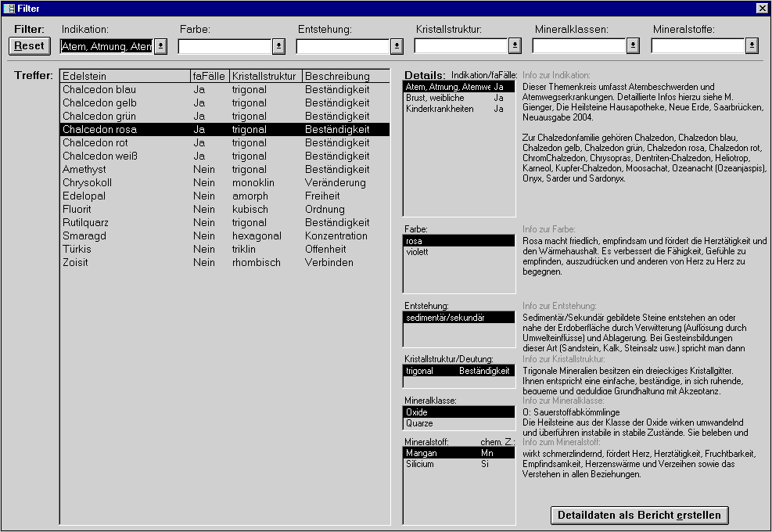Viewport: 772px width, 532px height.
Task: Open the Entstehung dropdown arrow
Action: click(397, 46)
